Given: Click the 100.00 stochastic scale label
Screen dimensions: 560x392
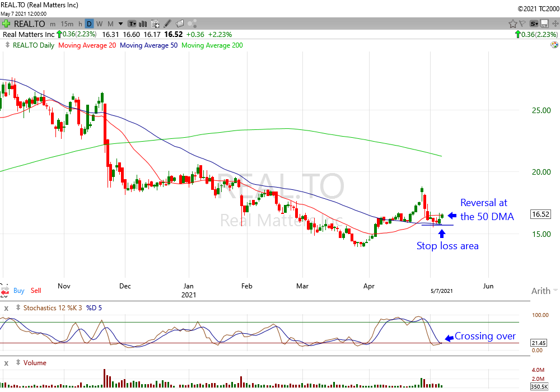Looking at the screenshot, I should [x=540, y=315].
